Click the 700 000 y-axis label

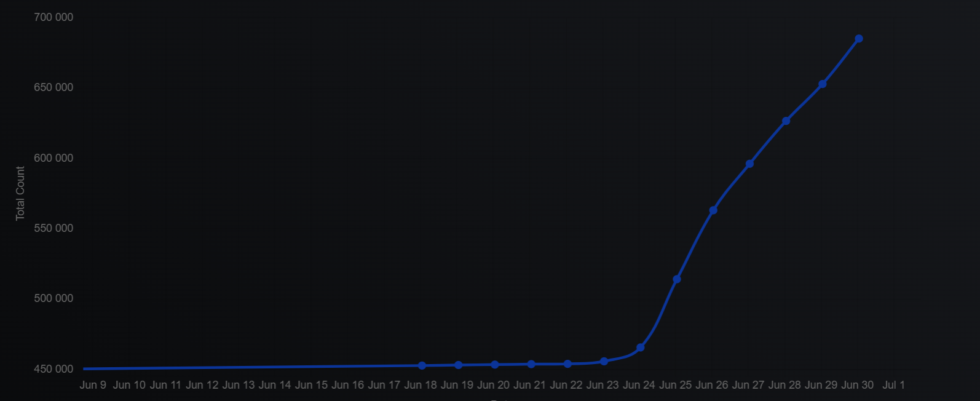click(x=53, y=17)
